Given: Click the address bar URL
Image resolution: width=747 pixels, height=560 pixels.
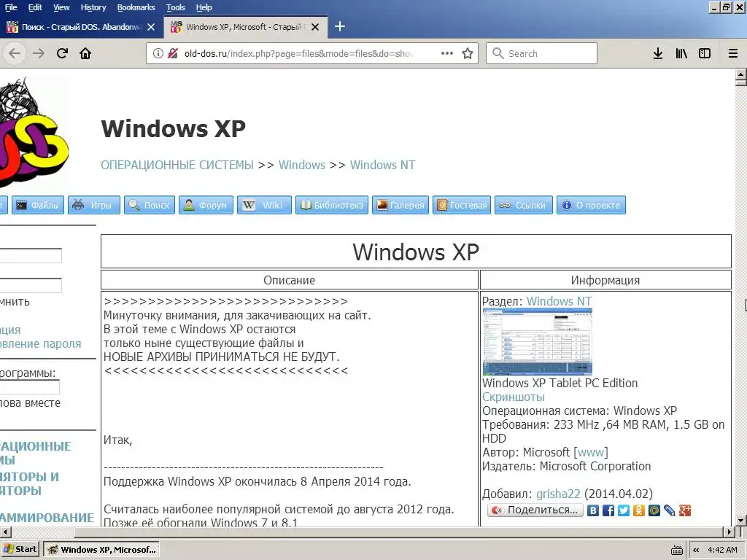Looking at the screenshot, I should pyautogui.click(x=298, y=53).
